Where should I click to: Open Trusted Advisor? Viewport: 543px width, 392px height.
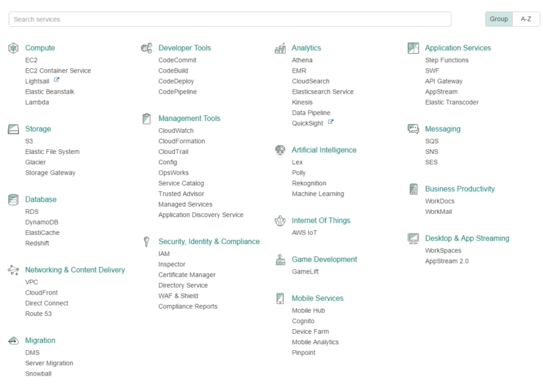pos(181,194)
